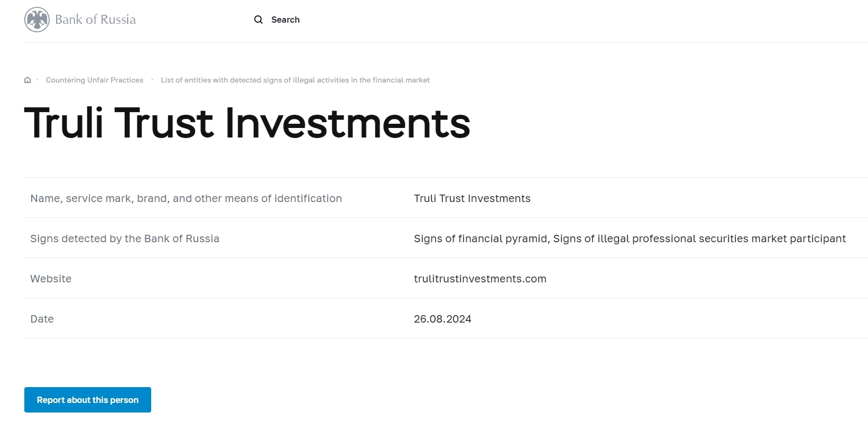Click the Bank of Russia eagle emblem
The height and width of the screenshot is (422, 868).
[x=37, y=20]
